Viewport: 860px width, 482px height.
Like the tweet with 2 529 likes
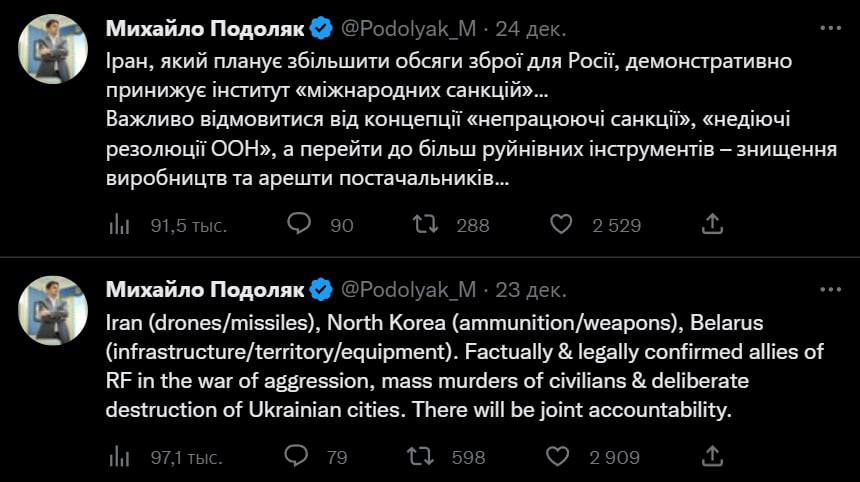tap(562, 224)
